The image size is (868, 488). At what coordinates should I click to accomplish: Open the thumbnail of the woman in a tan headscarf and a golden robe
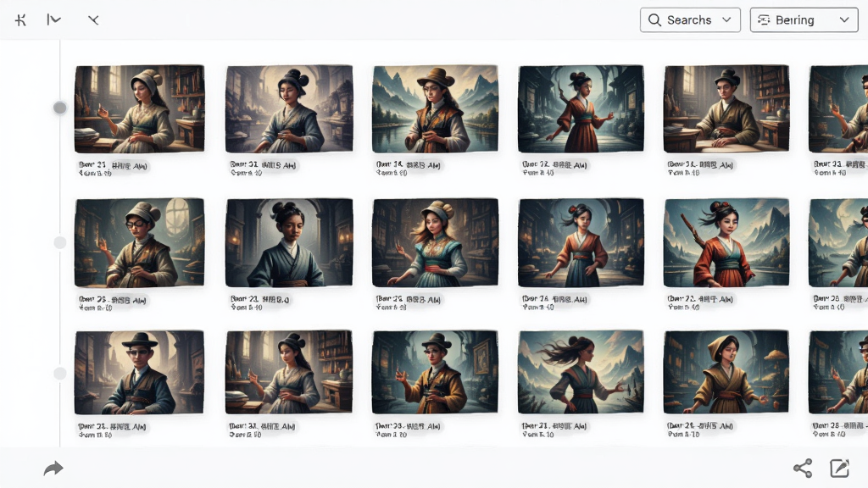726,372
